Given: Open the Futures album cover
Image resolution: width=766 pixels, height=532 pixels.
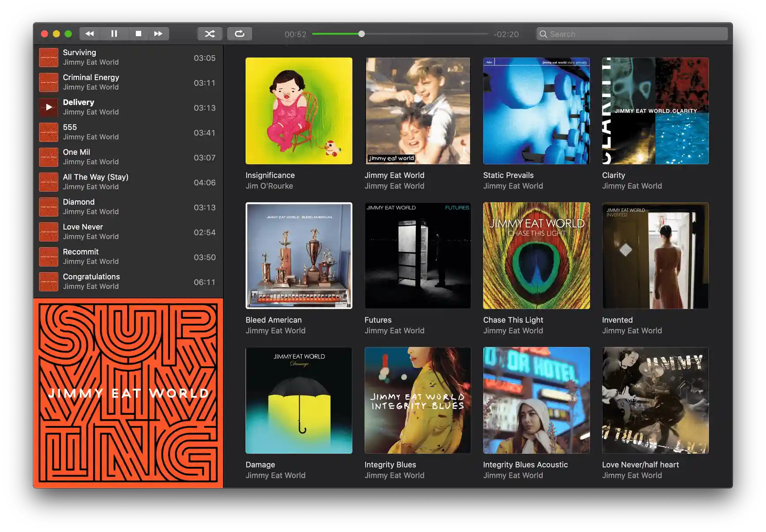Looking at the screenshot, I should pos(417,255).
